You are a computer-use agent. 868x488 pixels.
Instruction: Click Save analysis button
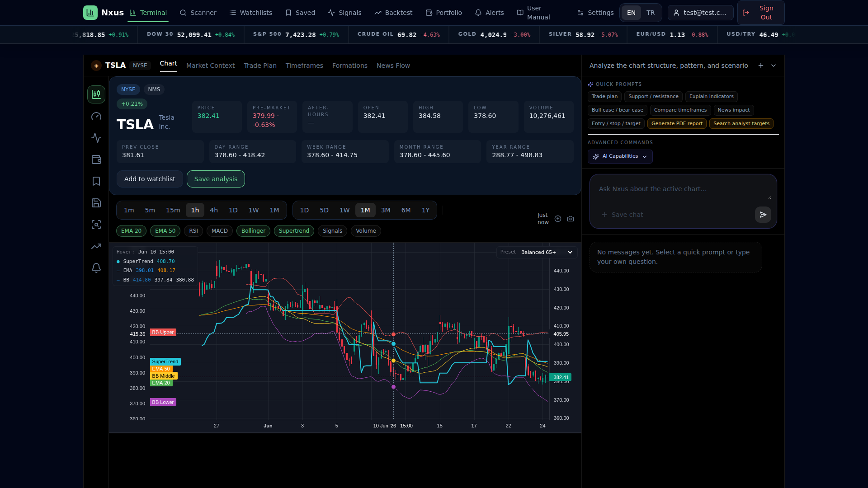point(216,179)
